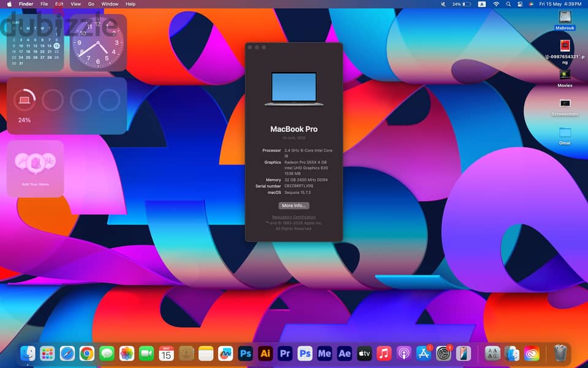Select the Movies item on desktop
Viewport: 588px width, 368px height.
point(565,79)
